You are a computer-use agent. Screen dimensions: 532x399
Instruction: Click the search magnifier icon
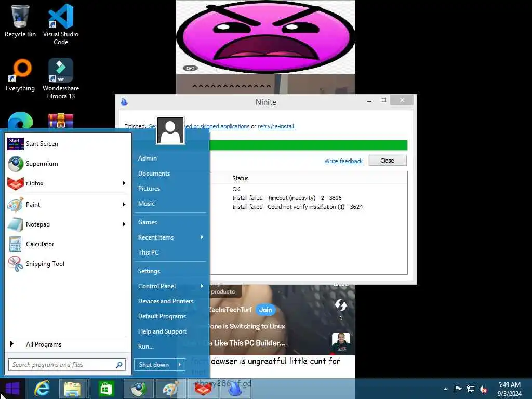coord(119,365)
